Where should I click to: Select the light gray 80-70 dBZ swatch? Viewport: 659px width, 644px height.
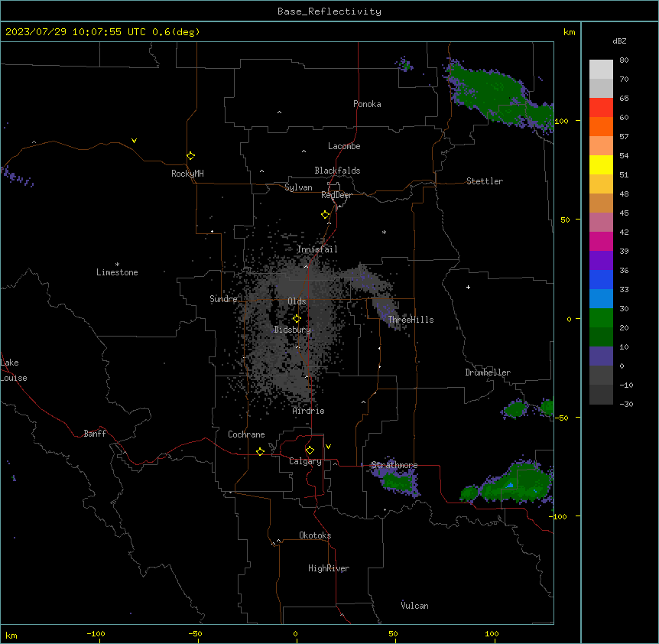(601, 70)
